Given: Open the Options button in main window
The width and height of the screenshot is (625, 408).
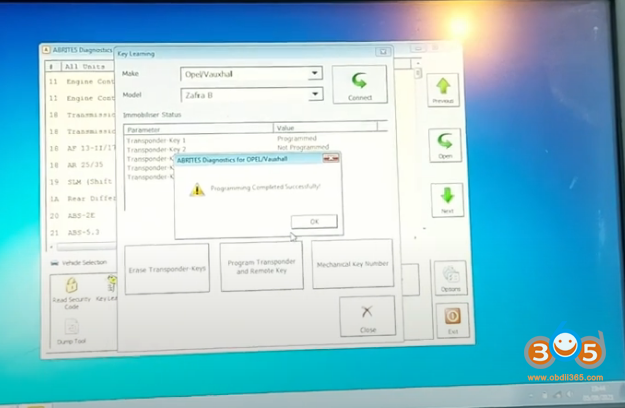Looking at the screenshot, I should 450,278.
